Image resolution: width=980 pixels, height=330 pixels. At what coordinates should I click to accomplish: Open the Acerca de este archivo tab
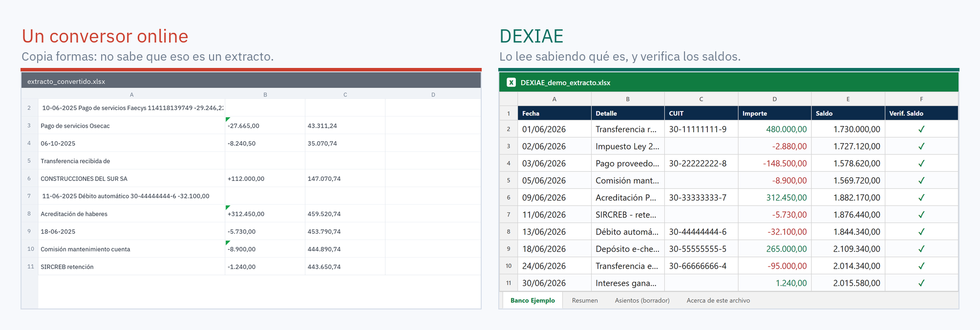click(718, 301)
